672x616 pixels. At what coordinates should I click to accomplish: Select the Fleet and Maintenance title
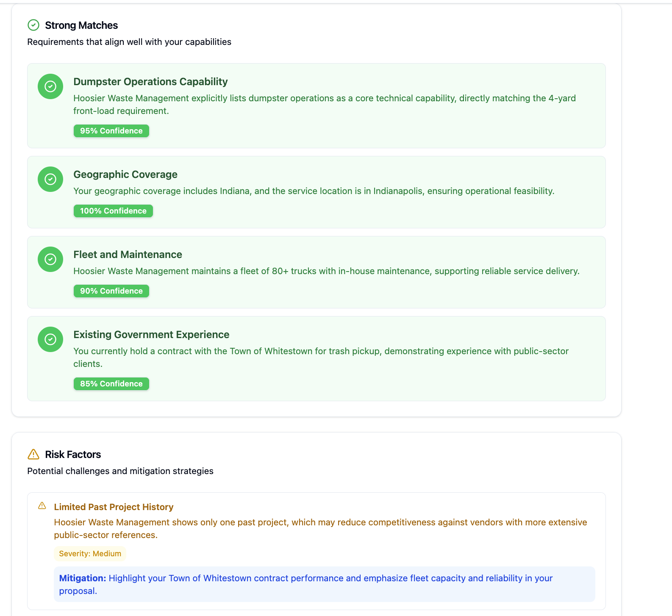[x=128, y=255]
